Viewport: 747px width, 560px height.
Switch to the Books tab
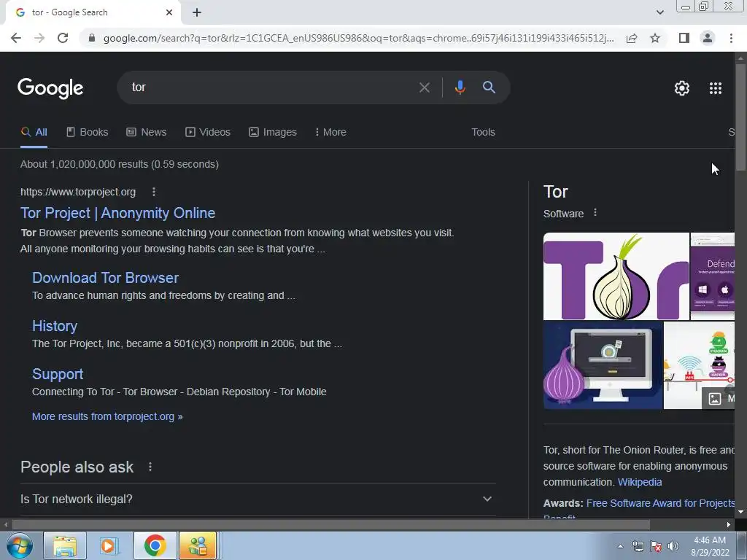click(88, 133)
